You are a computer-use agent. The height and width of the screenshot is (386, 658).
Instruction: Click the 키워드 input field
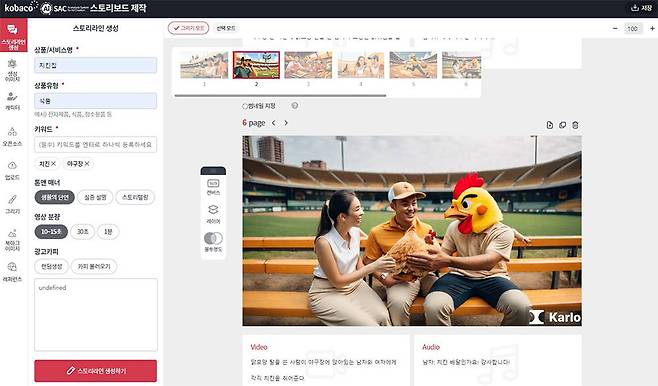click(x=96, y=144)
